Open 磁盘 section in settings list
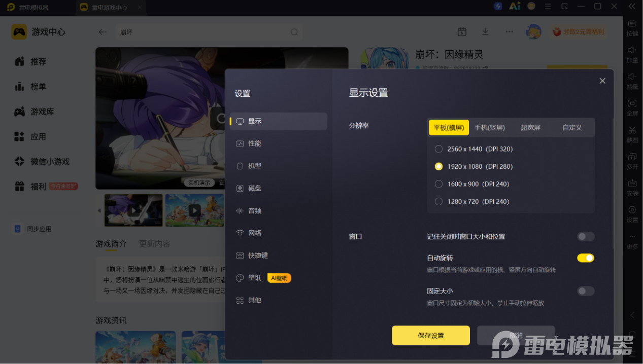643x364 pixels. click(x=278, y=188)
